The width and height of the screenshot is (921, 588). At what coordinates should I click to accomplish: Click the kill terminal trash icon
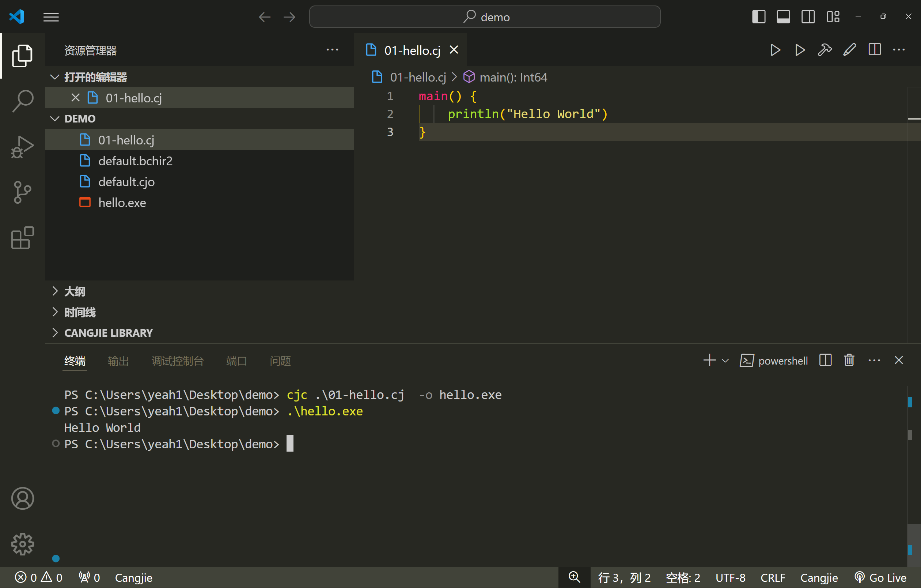849,361
